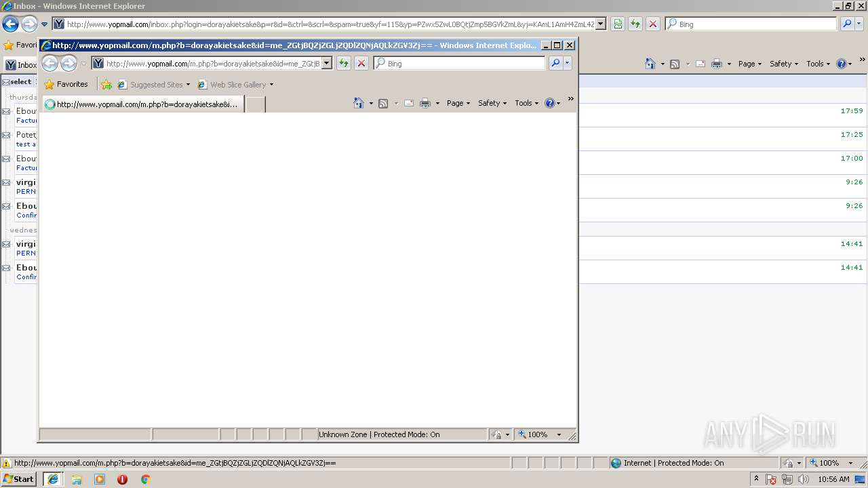Open Tools menu in Inbox window
The height and width of the screenshot is (488, 868).
[x=818, y=64]
